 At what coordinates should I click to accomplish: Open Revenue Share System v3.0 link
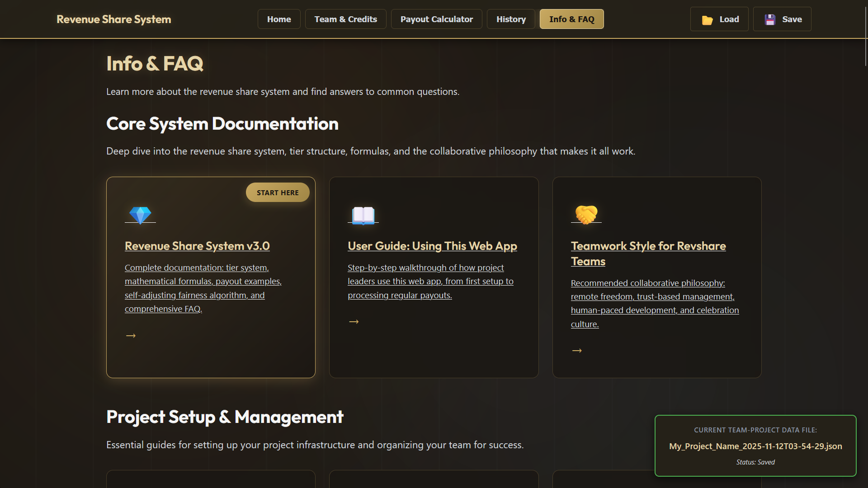(x=197, y=246)
